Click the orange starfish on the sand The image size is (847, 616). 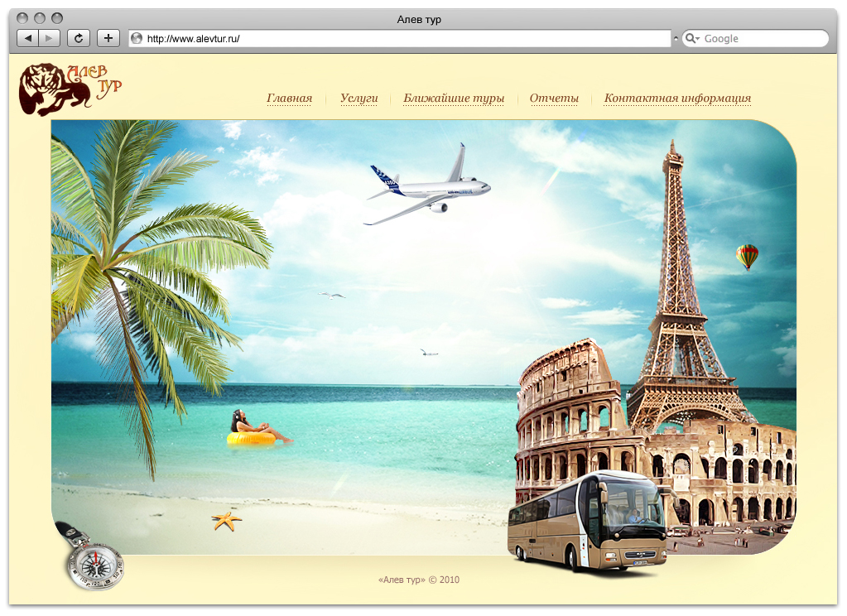coord(226,521)
